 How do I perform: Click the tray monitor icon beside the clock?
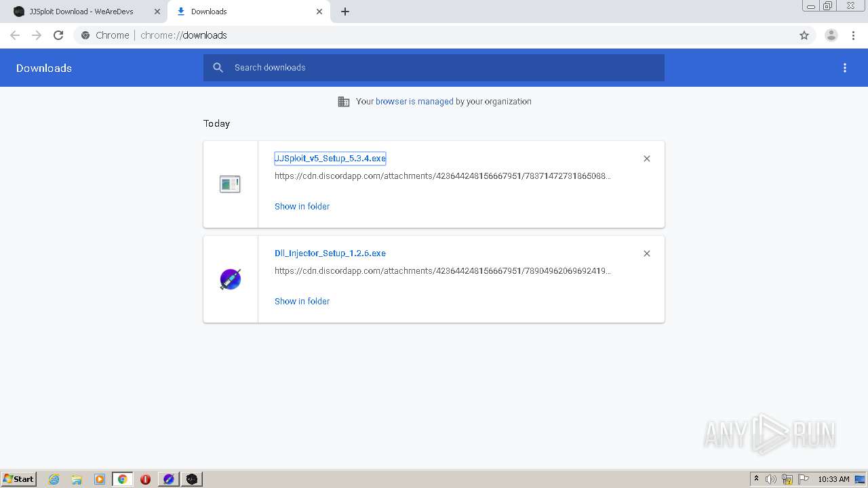point(861,479)
